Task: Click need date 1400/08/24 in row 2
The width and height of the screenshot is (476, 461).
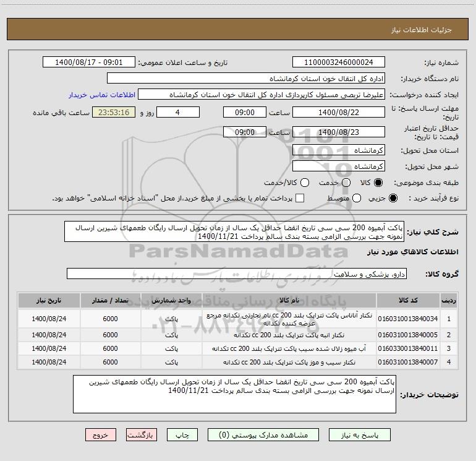Action: click(49, 335)
